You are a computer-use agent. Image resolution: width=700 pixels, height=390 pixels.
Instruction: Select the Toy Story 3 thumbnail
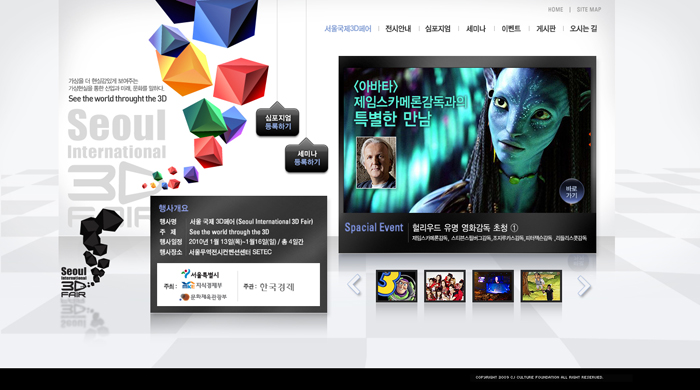pyautogui.click(x=396, y=286)
